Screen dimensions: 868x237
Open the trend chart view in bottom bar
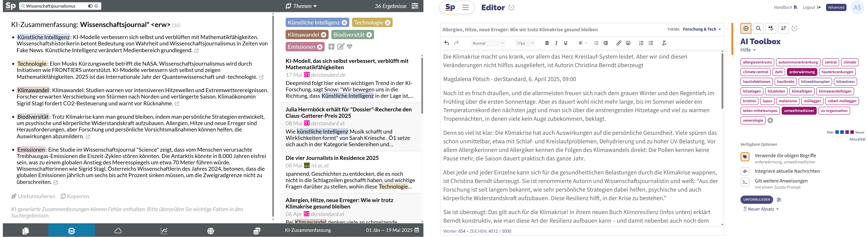164,231
